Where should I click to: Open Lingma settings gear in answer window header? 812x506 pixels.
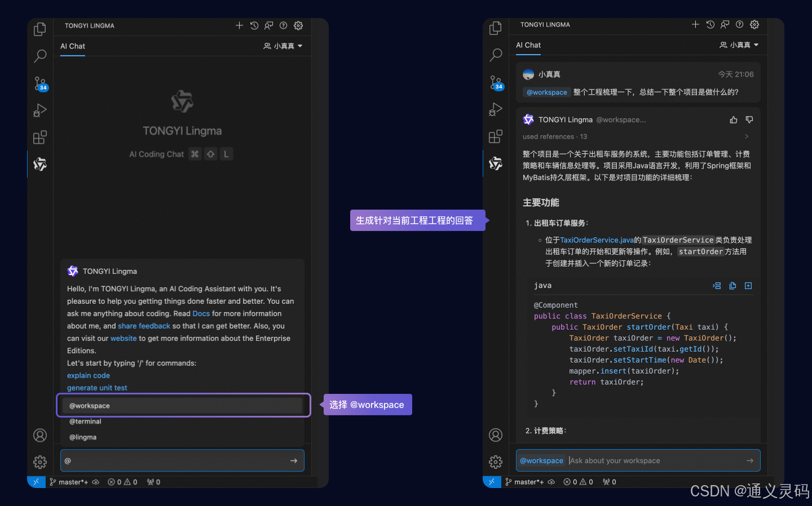tap(754, 24)
